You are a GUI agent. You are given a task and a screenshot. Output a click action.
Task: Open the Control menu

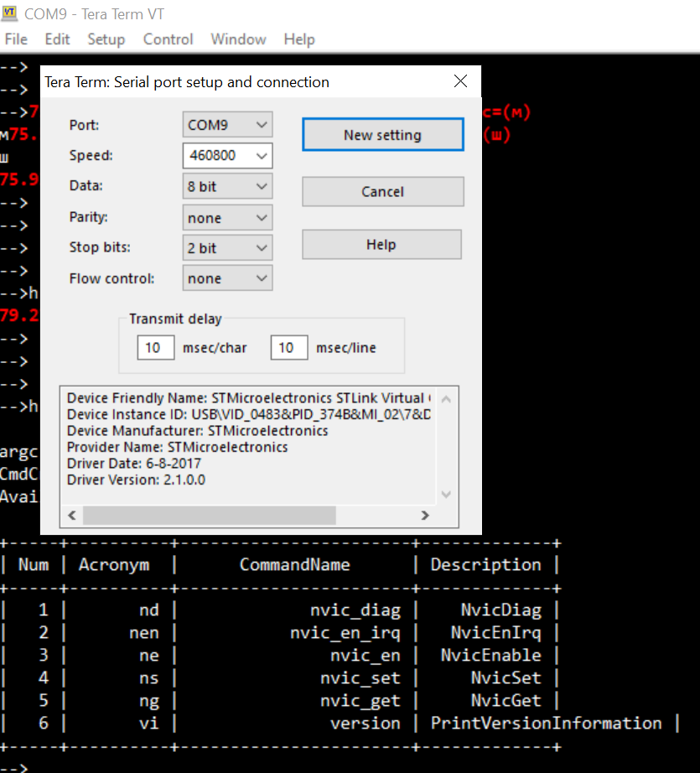pyautogui.click(x=169, y=39)
